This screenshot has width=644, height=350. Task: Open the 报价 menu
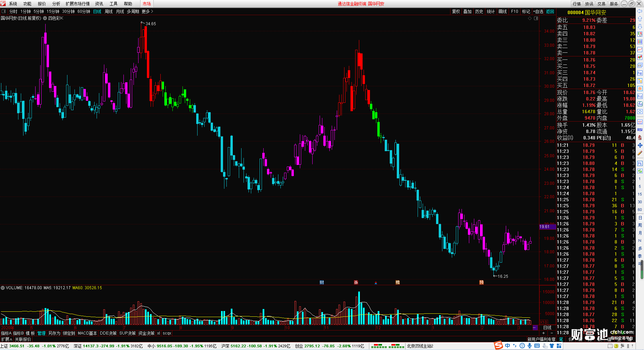tap(42, 4)
